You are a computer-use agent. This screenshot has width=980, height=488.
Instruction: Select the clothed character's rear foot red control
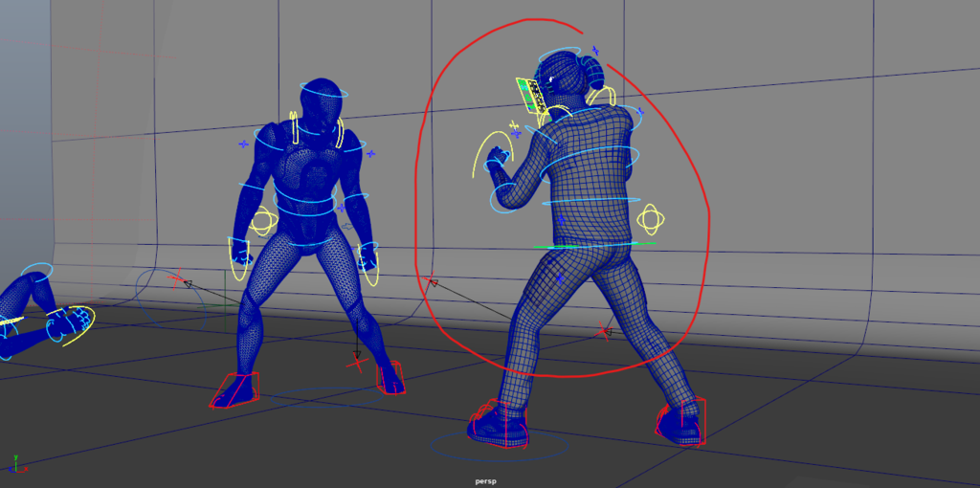(680, 421)
